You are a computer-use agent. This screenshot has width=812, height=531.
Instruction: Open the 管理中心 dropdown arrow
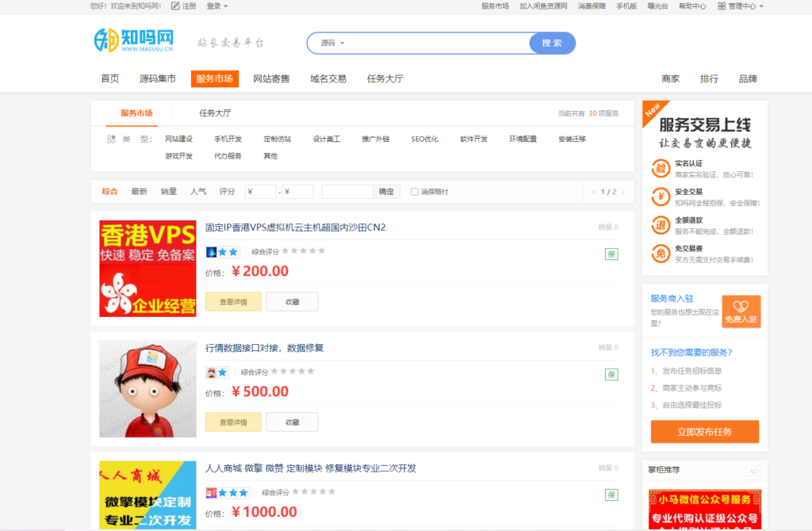coord(761,6)
